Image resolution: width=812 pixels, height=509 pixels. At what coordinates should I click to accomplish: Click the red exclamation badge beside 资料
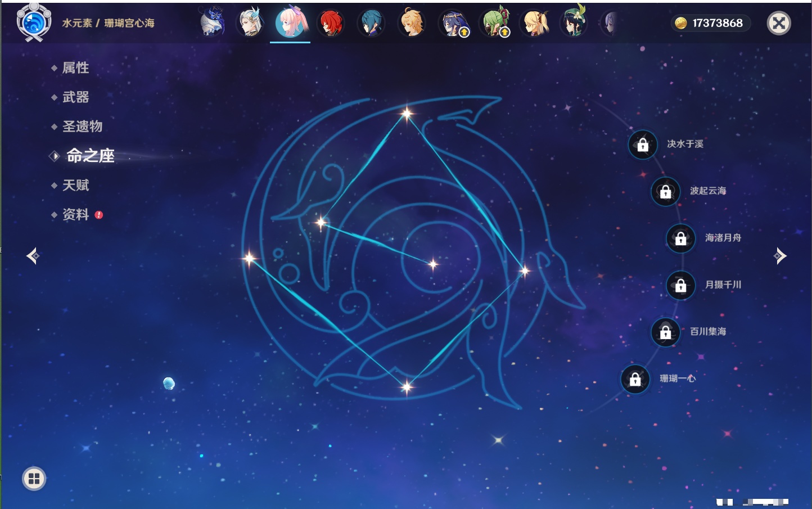pos(99,215)
